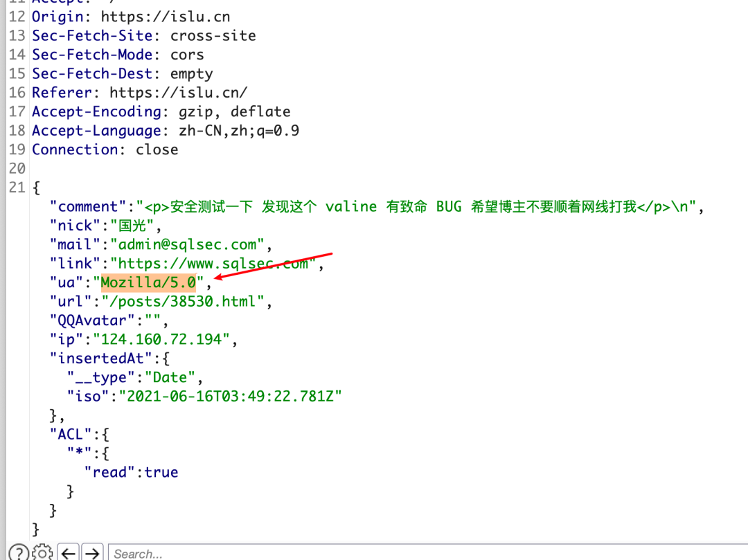Click the Referer value https://islu.cn/

[x=179, y=93]
